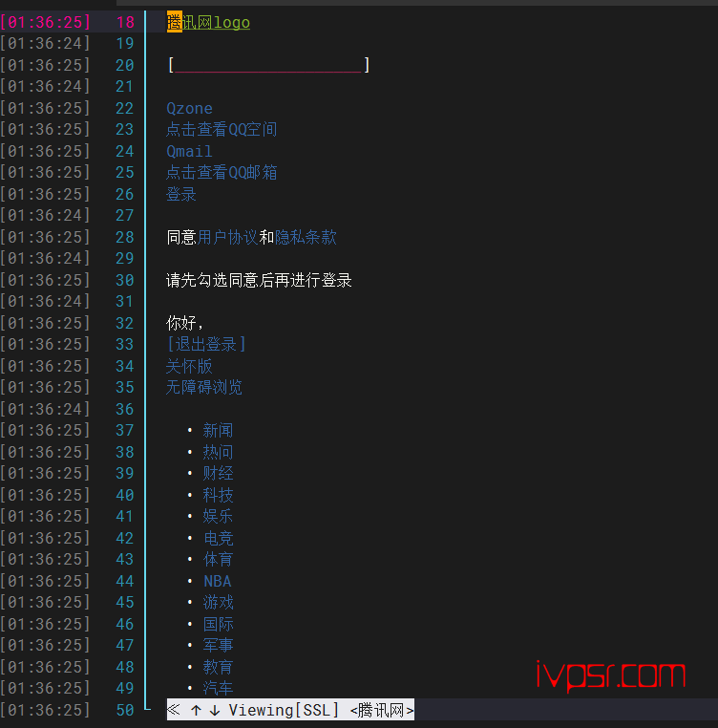The width and height of the screenshot is (718, 728).
Task: Choose the 教育 link
Action: (x=218, y=667)
